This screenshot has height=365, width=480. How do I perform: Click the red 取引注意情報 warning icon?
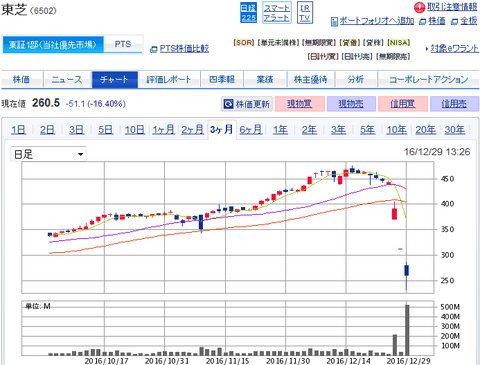pyautogui.click(x=419, y=7)
